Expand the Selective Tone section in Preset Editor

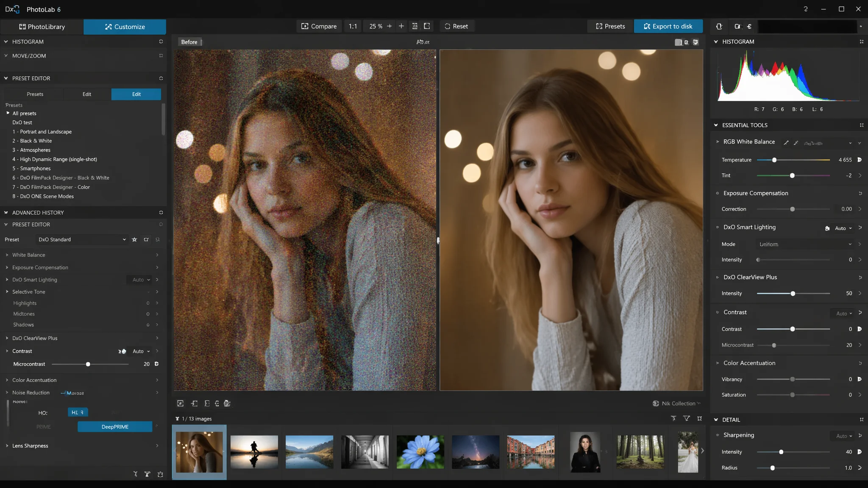(7, 291)
